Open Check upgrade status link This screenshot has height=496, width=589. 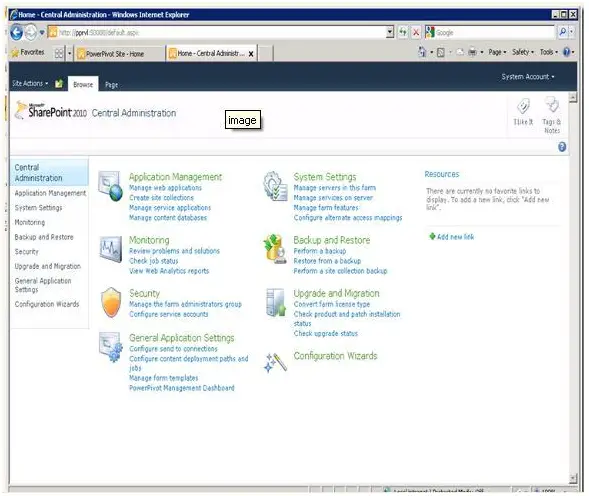click(325, 333)
